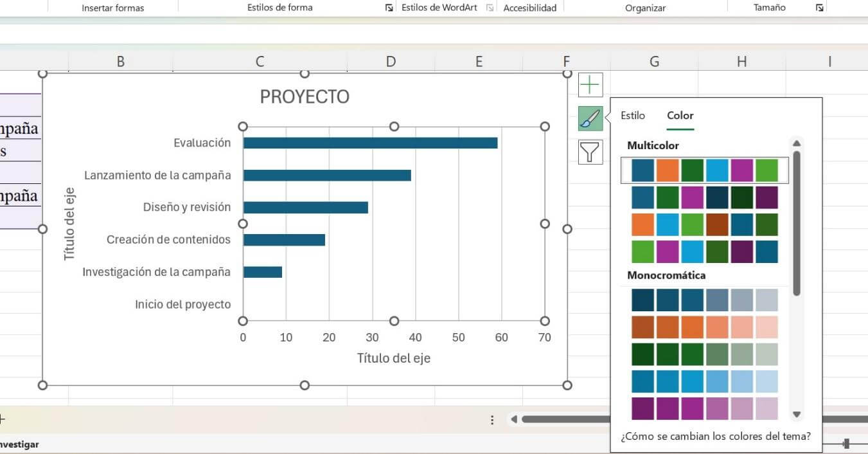Click the vertical ellipsis options icon

pos(492,419)
